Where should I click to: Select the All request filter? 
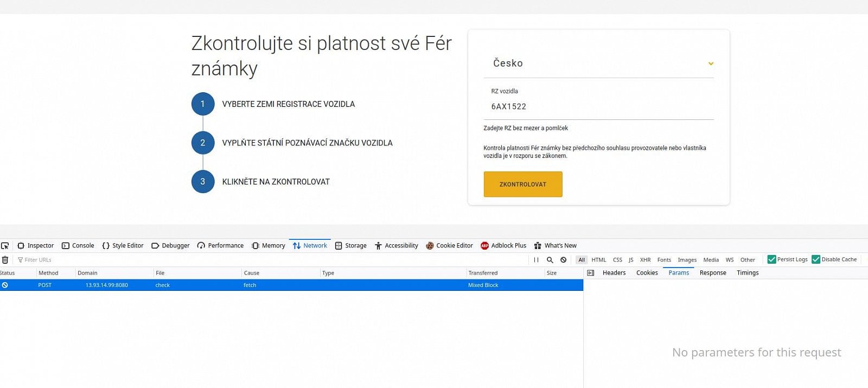coord(582,260)
